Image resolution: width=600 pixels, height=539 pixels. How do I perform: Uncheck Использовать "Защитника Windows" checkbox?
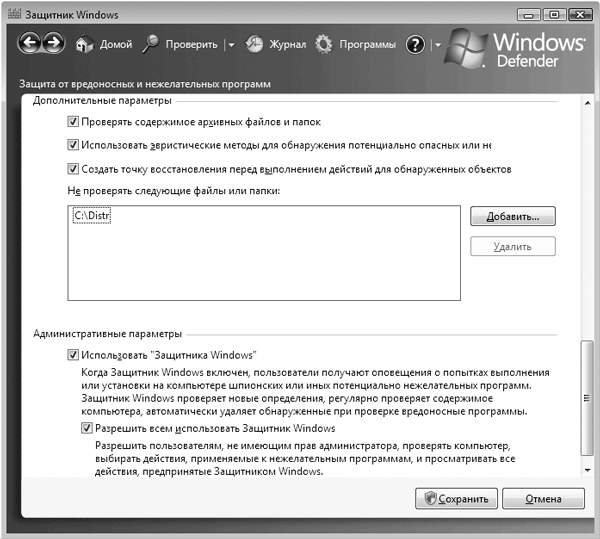[73, 355]
